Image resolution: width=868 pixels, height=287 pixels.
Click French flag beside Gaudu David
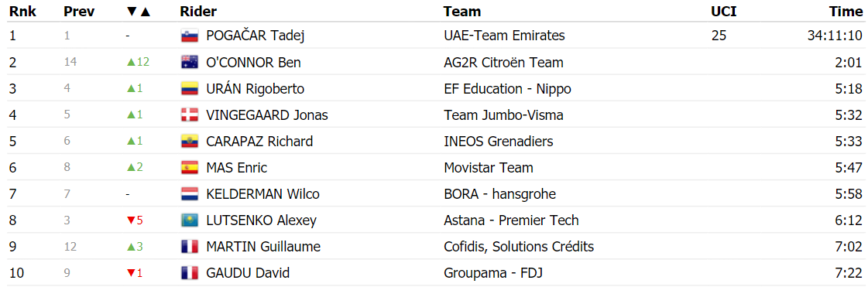190,273
